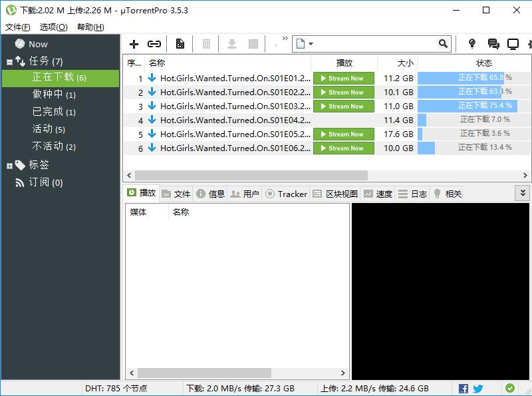
Task: Select the S01E04 torrent row name
Action: (x=235, y=120)
